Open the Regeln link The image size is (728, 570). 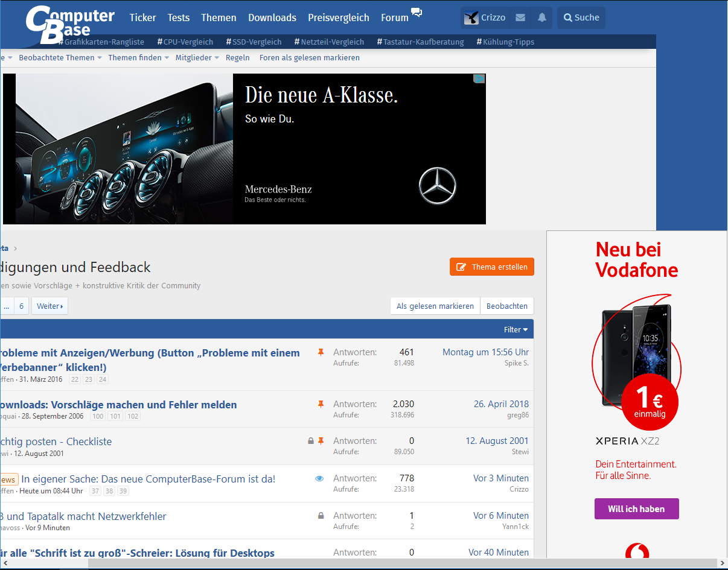[238, 58]
